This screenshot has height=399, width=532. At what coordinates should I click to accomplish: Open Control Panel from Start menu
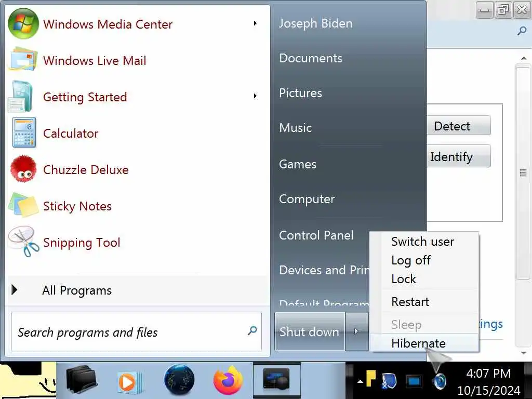click(x=316, y=235)
